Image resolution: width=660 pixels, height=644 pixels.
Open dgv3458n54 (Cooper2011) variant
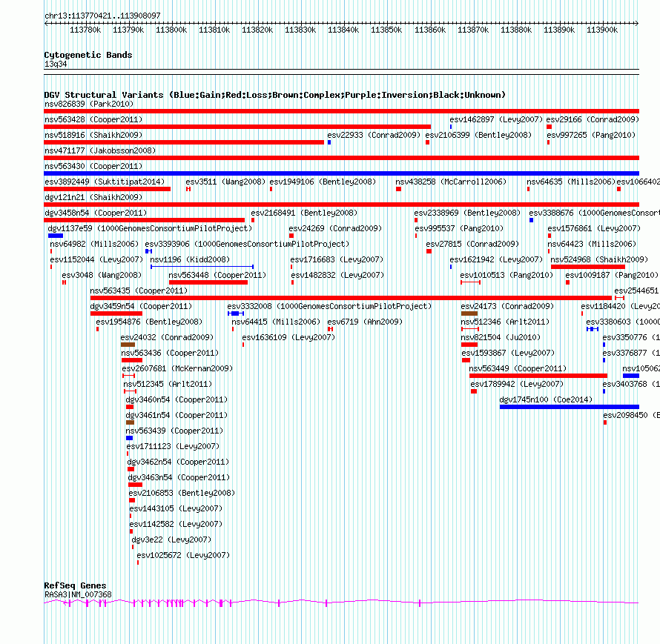96,213
